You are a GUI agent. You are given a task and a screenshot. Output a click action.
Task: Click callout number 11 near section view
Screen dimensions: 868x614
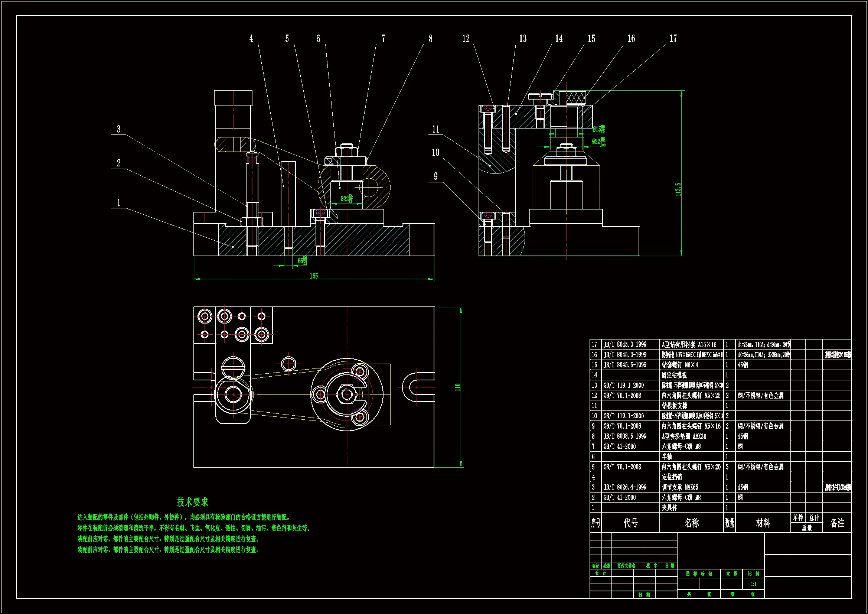tap(435, 129)
